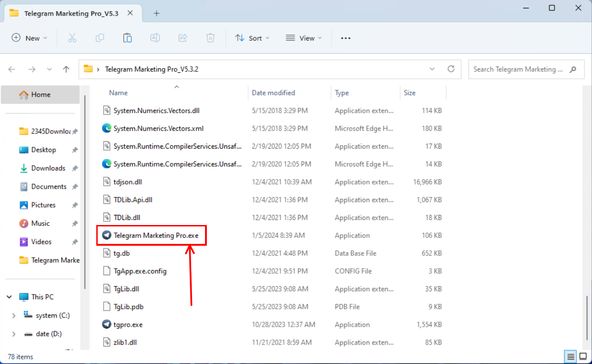Switch to large thumbnails view in status bar

[x=583, y=356]
